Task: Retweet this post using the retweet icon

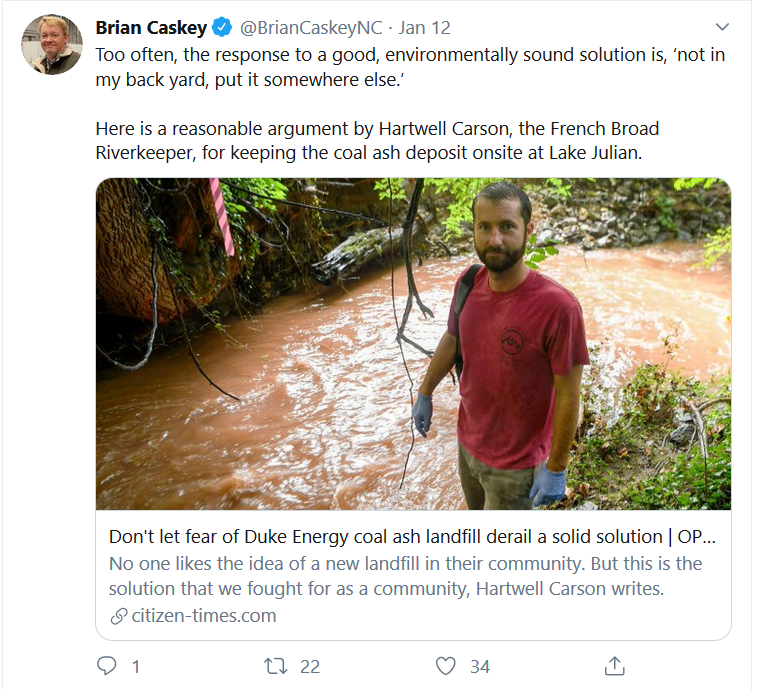Action: [275, 666]
